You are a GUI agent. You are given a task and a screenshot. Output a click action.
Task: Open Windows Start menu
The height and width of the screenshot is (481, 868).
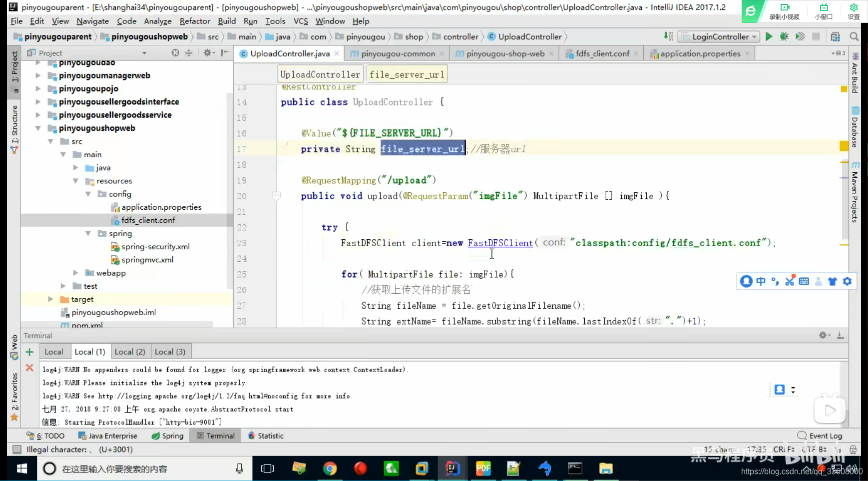point(22,469)
